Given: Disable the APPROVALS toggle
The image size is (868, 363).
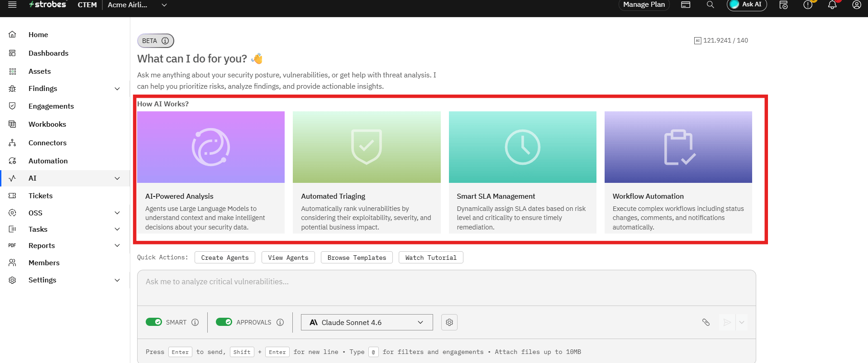Looking at the screenshot, I should (x=224, y=322).
